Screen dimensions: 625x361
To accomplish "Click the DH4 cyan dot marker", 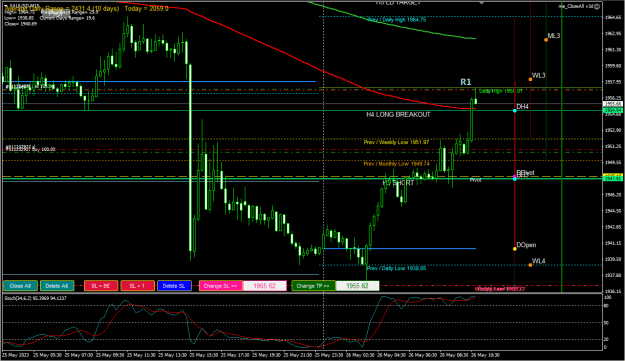I will point(515,110).
